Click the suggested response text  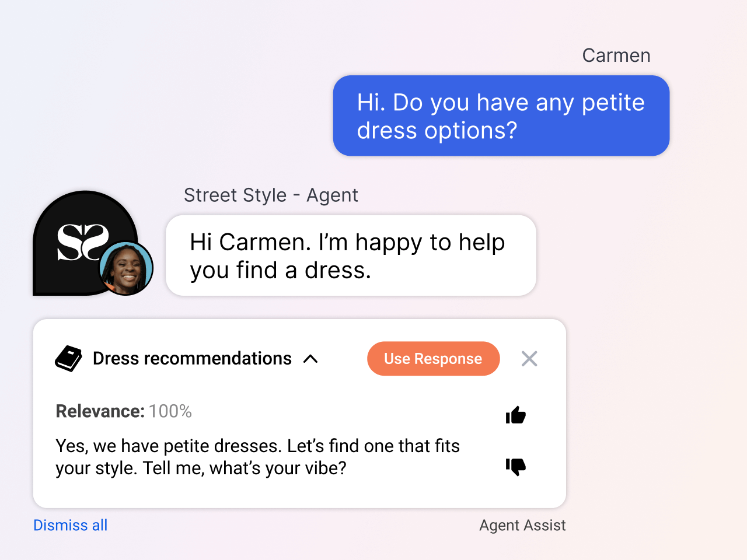[x=257, y=457]
